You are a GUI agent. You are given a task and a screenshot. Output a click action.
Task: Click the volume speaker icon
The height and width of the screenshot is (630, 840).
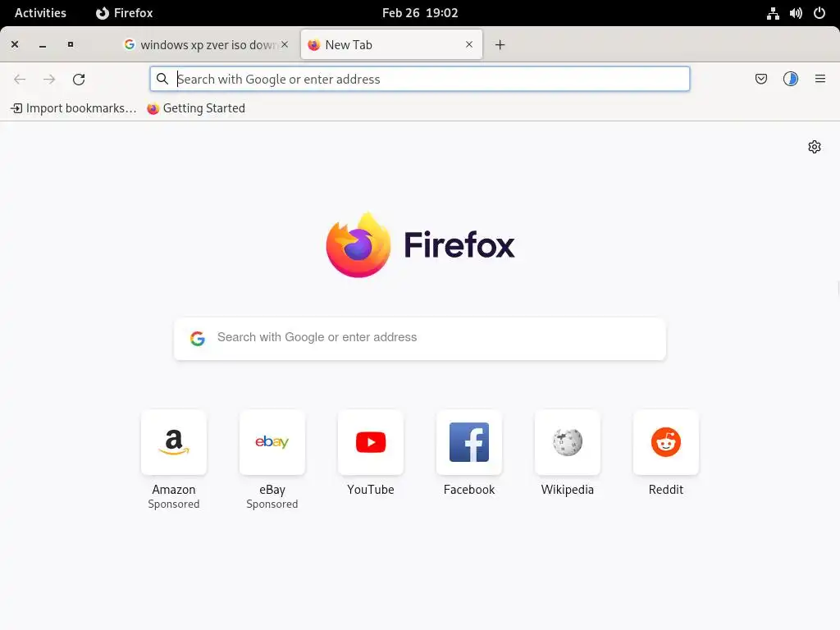point(796,13)
